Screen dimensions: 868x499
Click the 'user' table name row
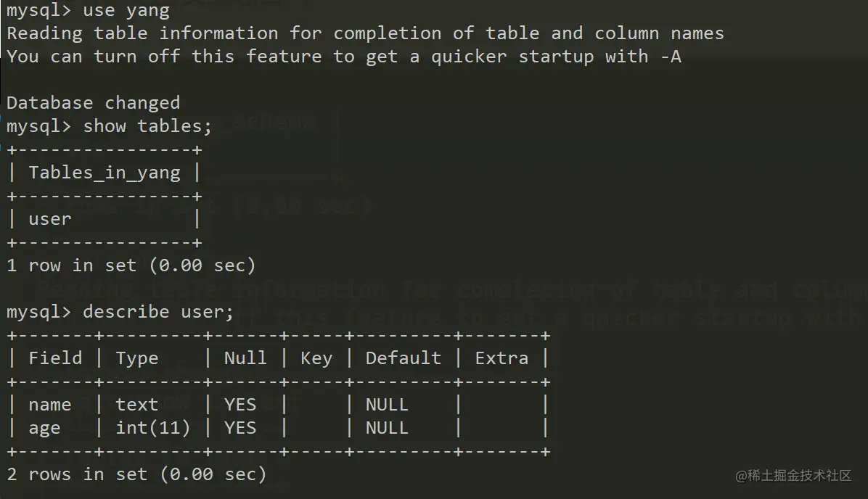click(x=50, y=219)
